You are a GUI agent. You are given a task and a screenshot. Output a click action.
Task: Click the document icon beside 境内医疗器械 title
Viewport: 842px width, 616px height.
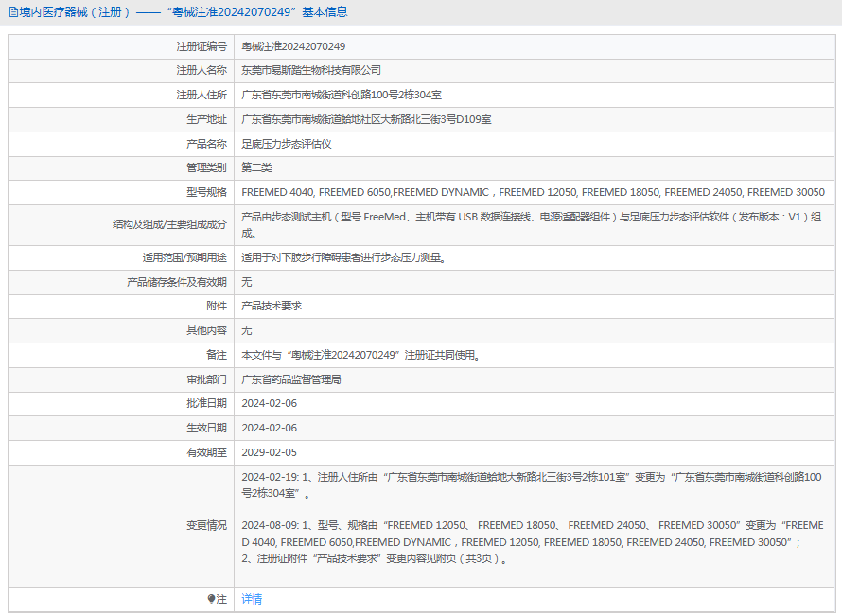click(13, 11)
